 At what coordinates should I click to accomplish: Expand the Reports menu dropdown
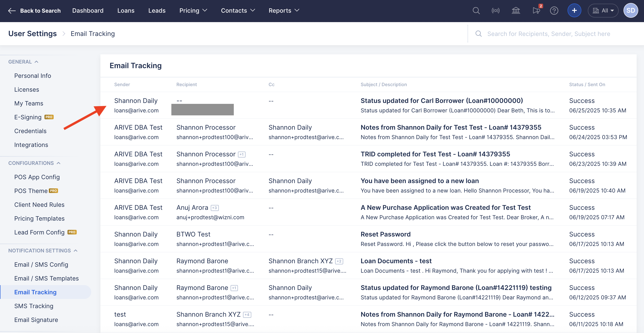click(284, 11)
